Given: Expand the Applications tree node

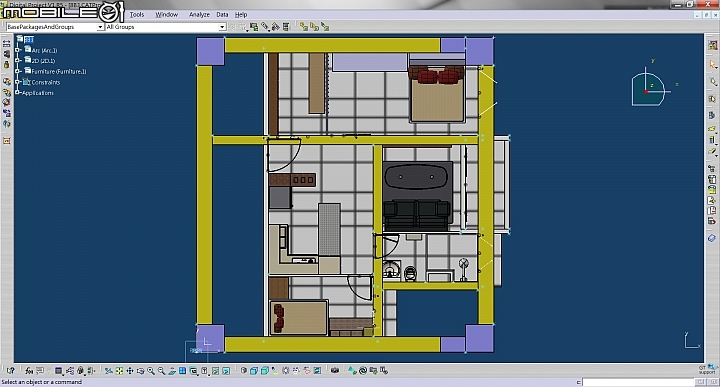Looking at the screenshot, I should click(x=17, y=93).
